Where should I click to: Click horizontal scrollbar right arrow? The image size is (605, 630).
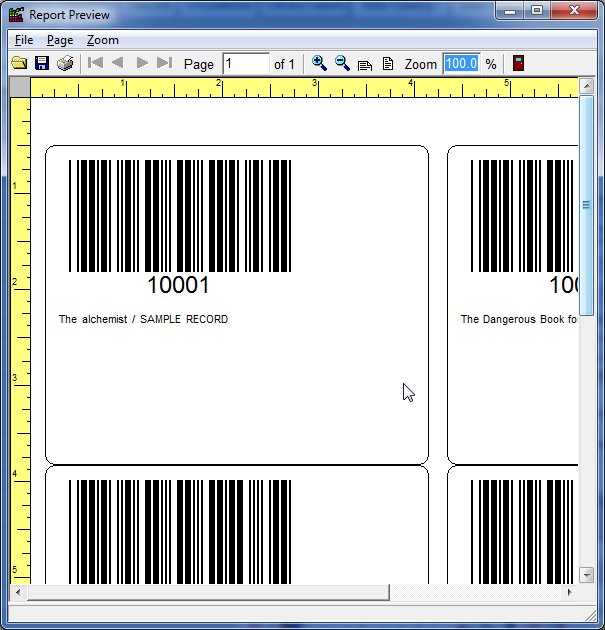pos(569,592)
